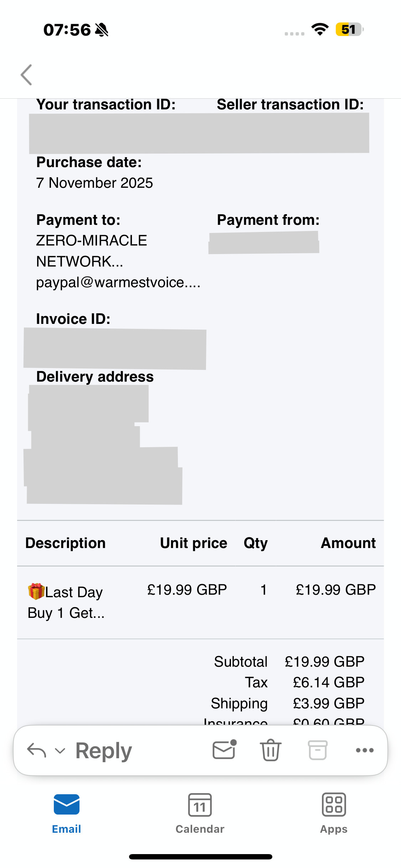This screenshot has width=401, height=868.
Task: Tap the Wi-Fi status icon
Action: (320, 29)
